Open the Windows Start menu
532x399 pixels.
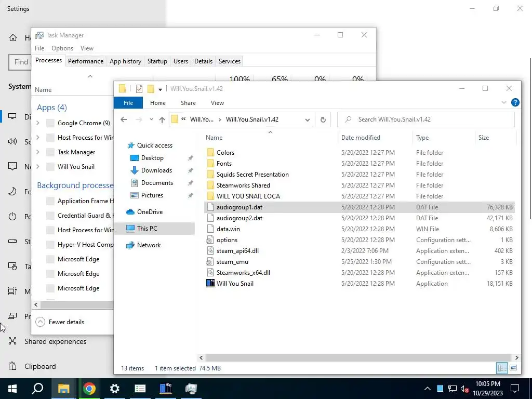(12, 389)
